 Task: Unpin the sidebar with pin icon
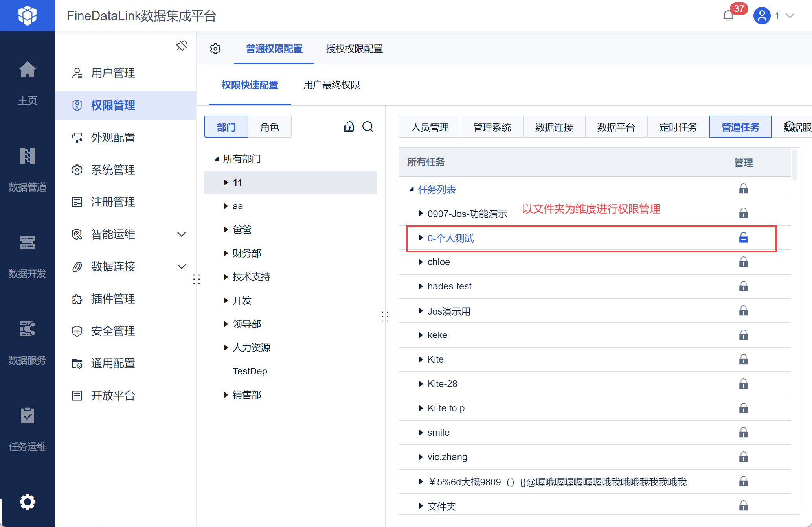[181, 46]
